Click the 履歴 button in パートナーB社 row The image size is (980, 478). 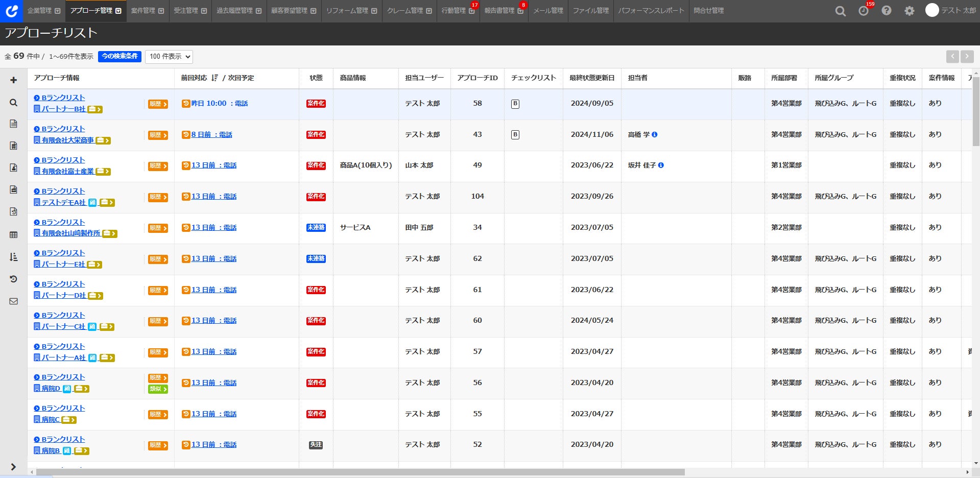158,104
